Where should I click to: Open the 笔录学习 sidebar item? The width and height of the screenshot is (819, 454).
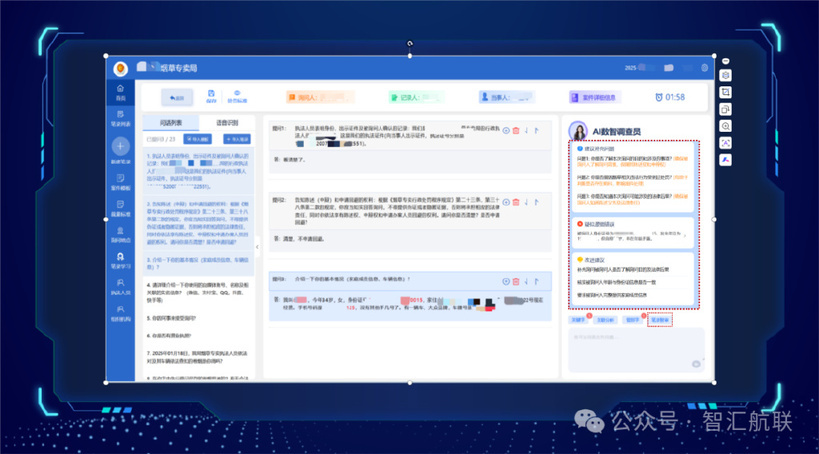[x=120, y=260]
